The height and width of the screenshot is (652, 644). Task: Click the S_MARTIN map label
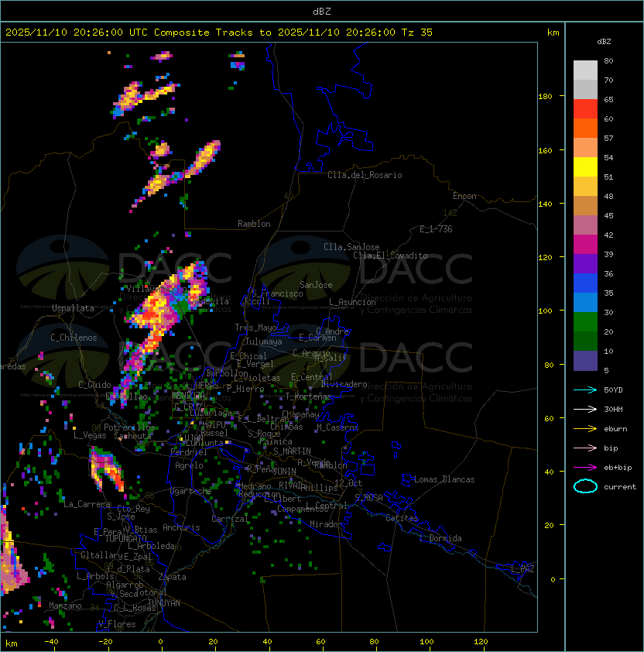pyautogui.click(x=292, y=451)
